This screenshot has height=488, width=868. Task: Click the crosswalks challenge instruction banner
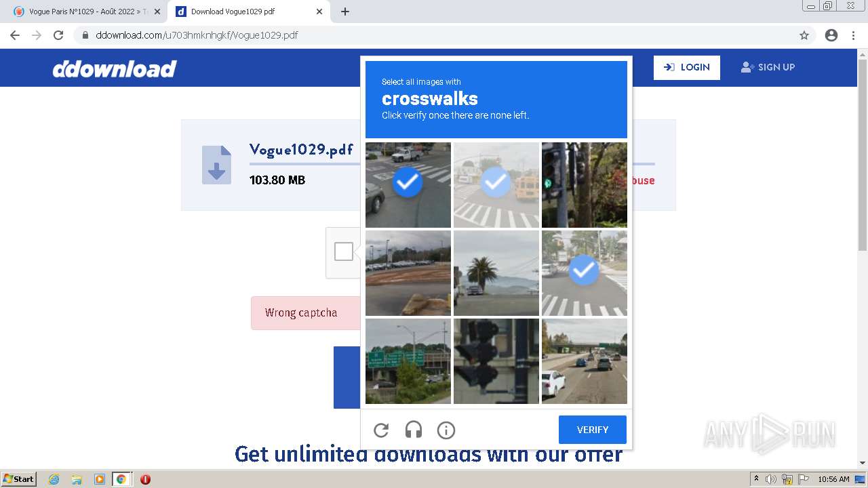(496, 100)
